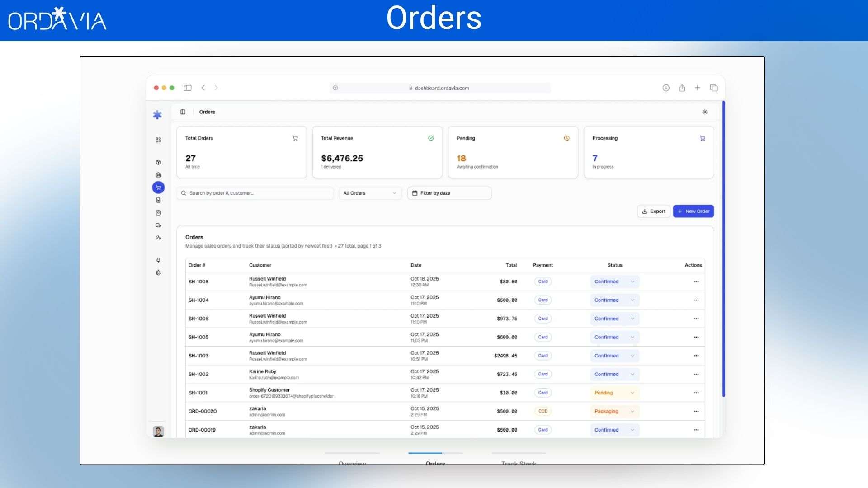This screenshot has height=488, width=868.
Task: Open the shopping cart Orders icon
Action: tap(158, 187)
